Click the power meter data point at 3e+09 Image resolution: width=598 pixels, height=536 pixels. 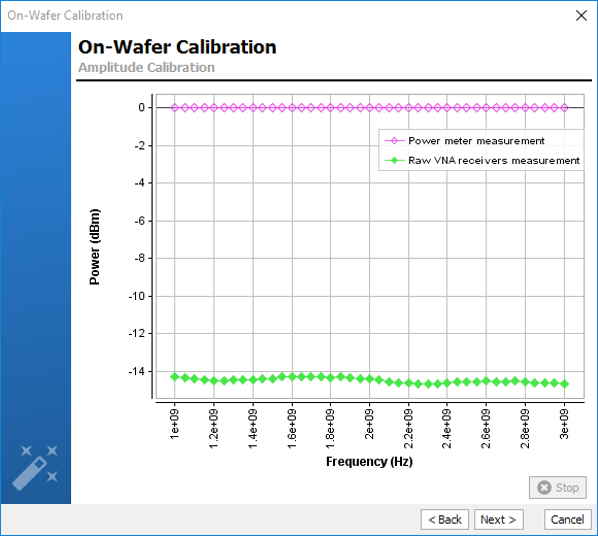tap(565, 108)
